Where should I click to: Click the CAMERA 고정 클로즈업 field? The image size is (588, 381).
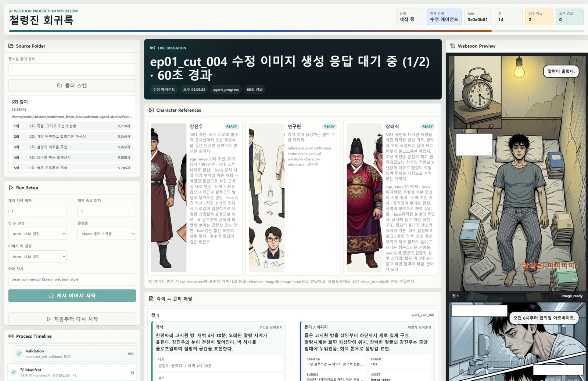(x=335, y=362)
